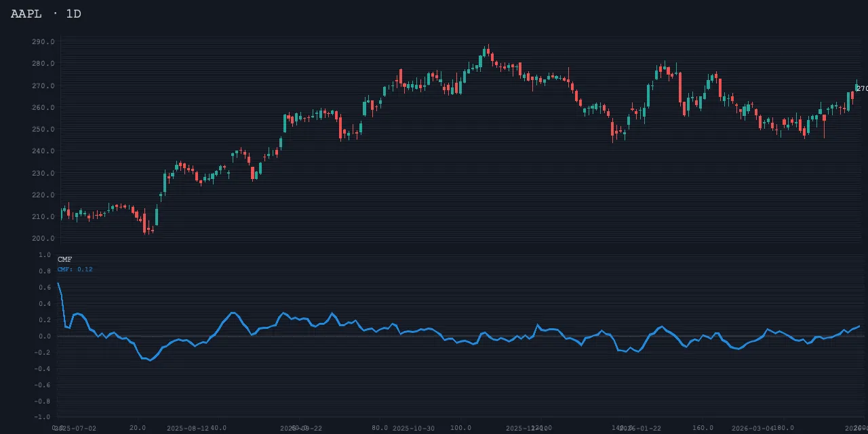Click the 2025-08-12 date label
Image resolution: width=868 pixels, height=434 pixels.
tap(188, 429)
